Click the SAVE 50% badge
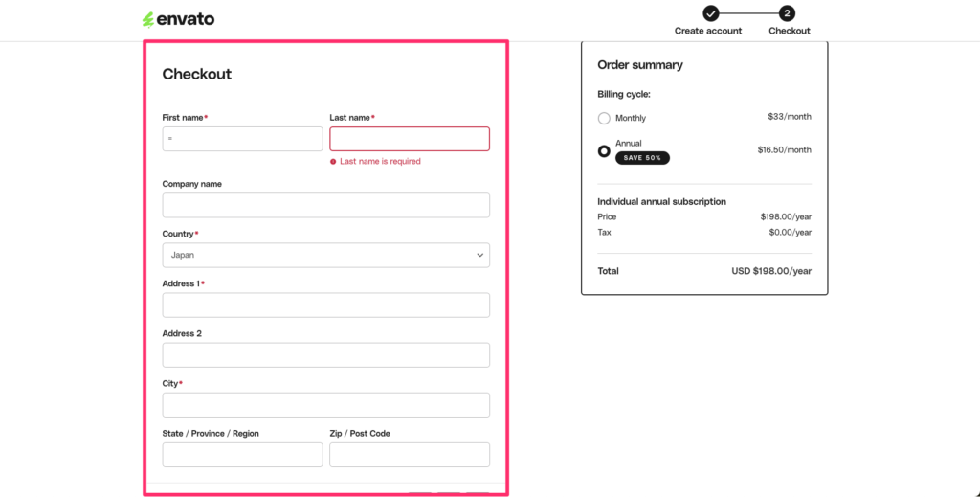 pos(642,158)
